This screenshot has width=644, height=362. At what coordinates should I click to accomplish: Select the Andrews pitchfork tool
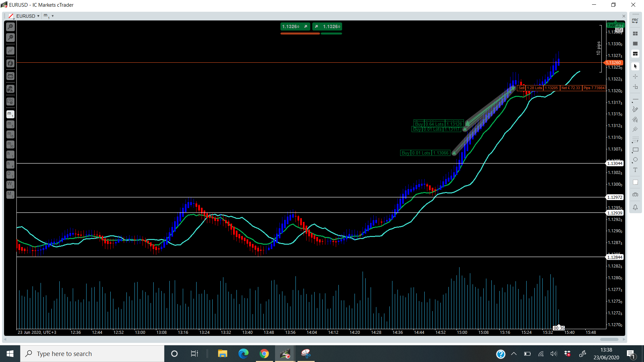[635, 129]
